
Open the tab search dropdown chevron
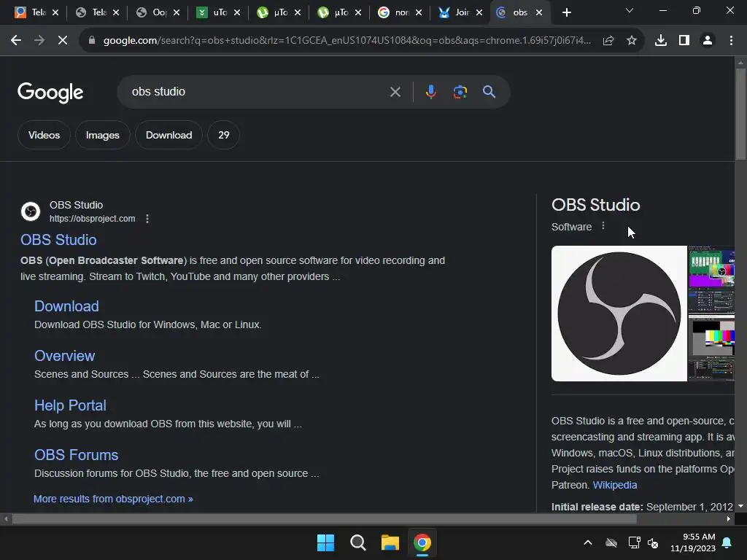(x=630, y=10)
